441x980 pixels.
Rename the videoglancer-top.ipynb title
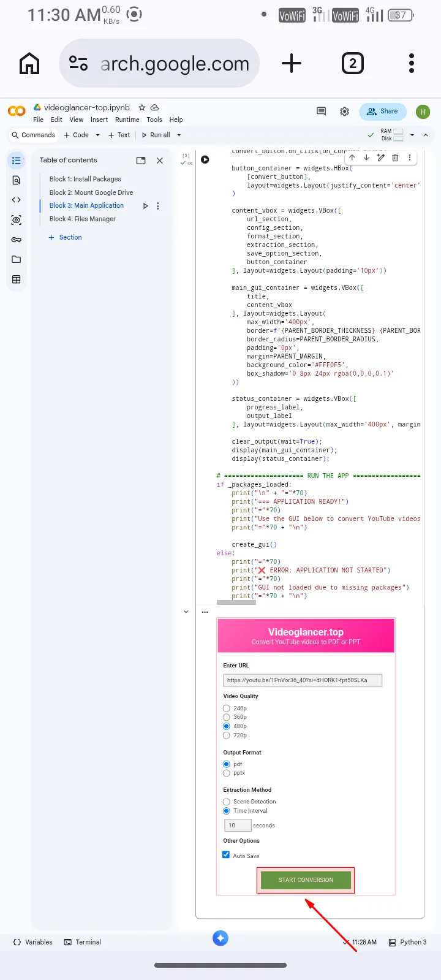click(x=87, y=107)
